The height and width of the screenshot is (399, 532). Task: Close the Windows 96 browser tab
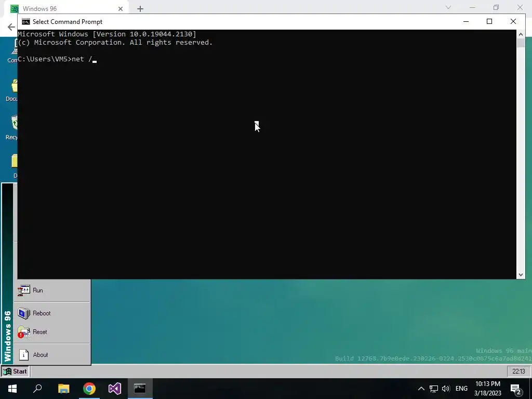click(x=121, y=9)
